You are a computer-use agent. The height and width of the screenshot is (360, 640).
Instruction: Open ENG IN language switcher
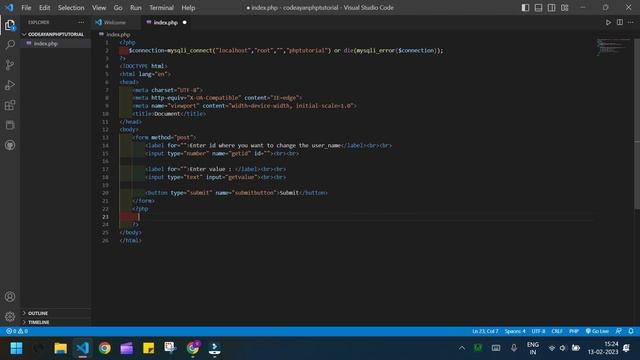click(533, 348)
